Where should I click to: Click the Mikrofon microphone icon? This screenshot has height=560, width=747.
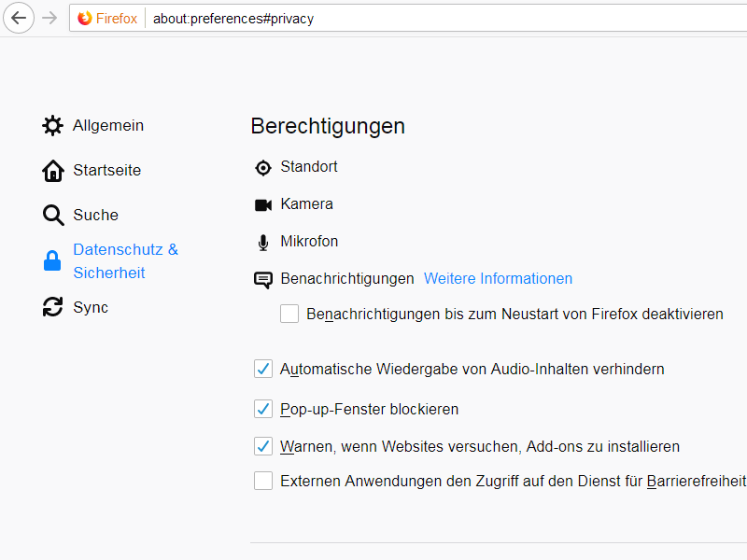pyautogui.click(x=262, y=242)
